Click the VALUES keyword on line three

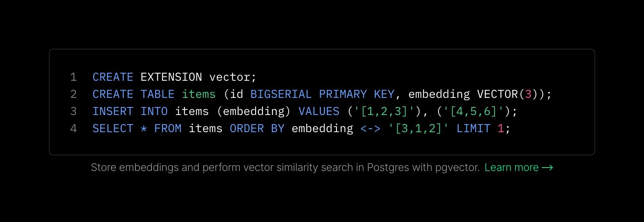pyautogui.click(x=319, y=112)
